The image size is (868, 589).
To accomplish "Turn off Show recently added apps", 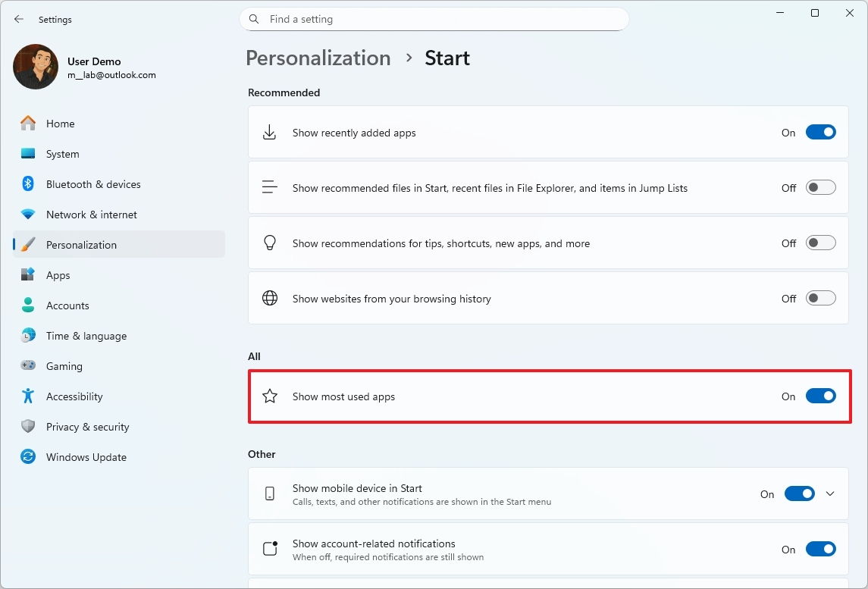I will 820,133.
